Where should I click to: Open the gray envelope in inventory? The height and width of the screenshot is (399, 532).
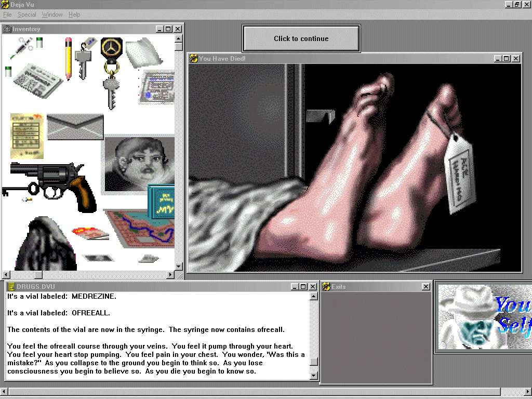[75, 127]
